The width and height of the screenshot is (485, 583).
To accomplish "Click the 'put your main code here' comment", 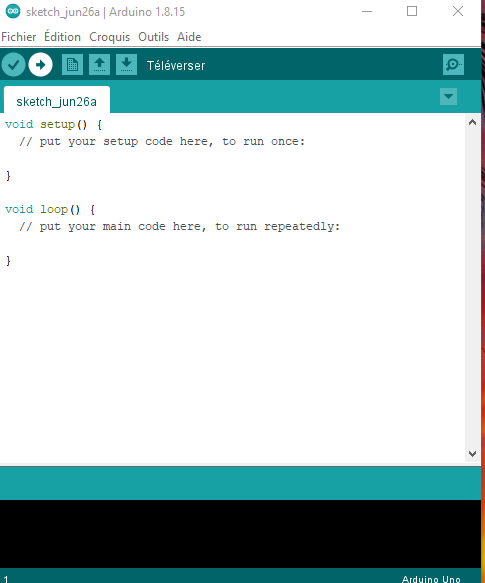I will [180, 227].
